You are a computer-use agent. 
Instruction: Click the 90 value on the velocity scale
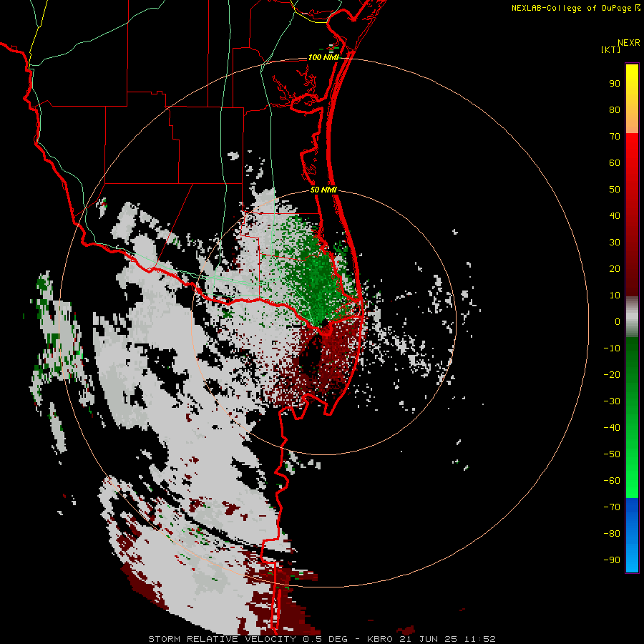pos(615,84)
